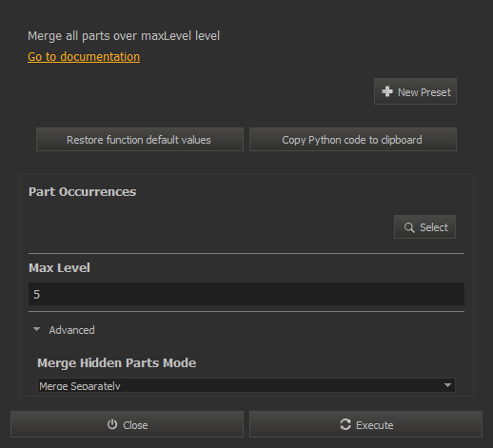Click the refresh arrows icon on Execute

click(345, 424)
